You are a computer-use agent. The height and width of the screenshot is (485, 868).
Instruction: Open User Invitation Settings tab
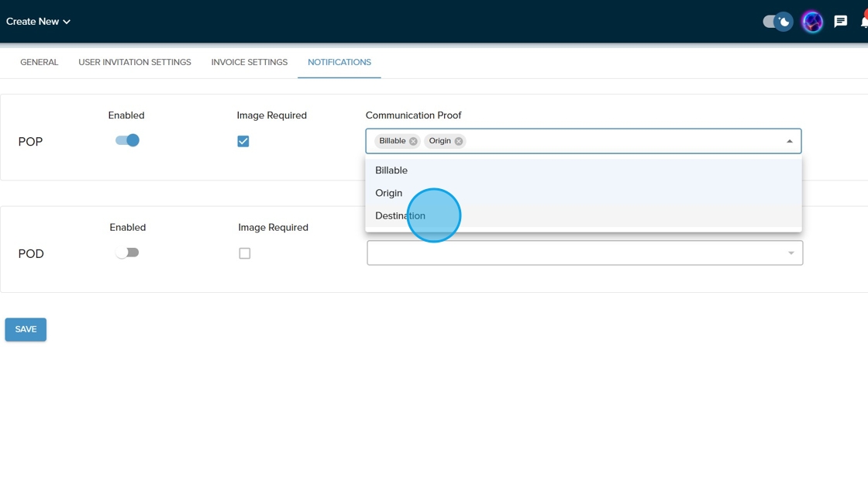pos(135,62)
